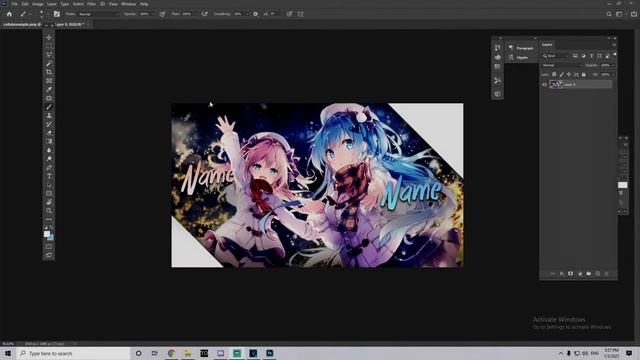
Task: Click the Windows Start button
Action: (8, 353)
